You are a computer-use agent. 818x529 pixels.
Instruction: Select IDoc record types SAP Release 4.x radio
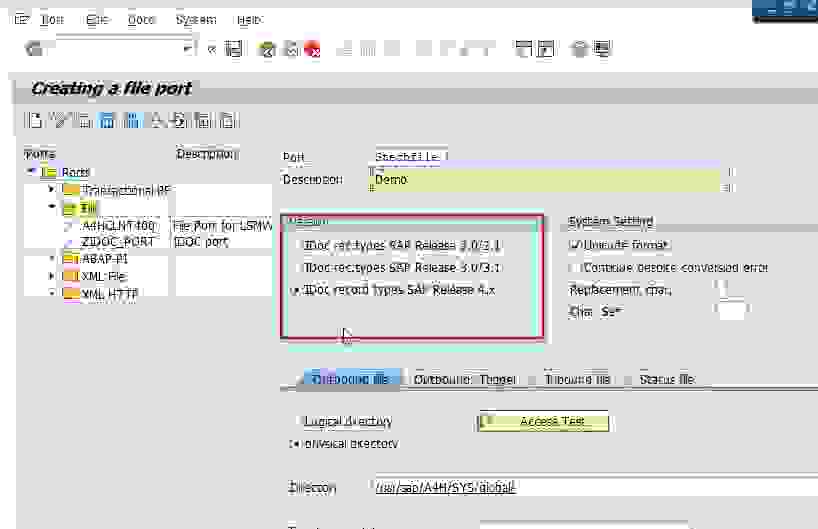click(296, 290)
